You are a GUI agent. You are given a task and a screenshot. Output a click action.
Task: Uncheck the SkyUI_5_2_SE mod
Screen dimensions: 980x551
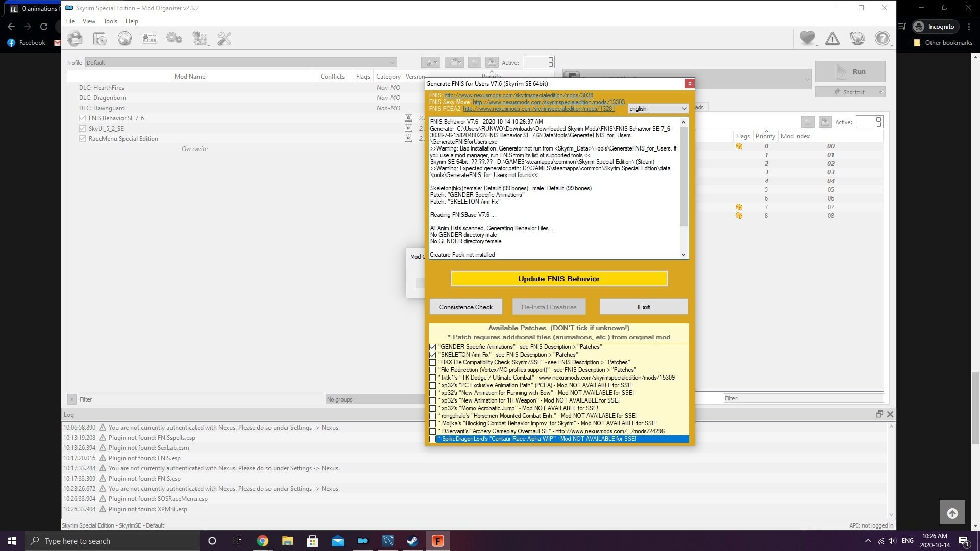point(82,128)
